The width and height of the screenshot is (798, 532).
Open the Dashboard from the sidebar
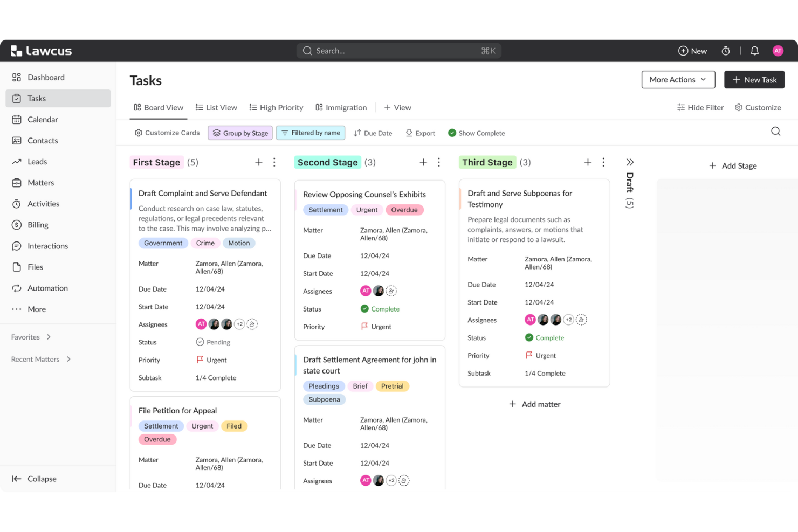click(46, 77)
